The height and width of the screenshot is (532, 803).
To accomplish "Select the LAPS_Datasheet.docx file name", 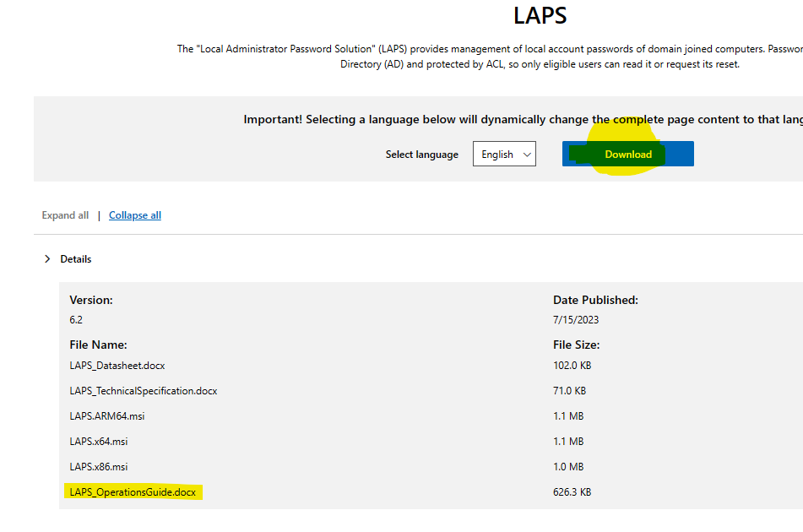I will pyautogui.click(x=117, y=366).
